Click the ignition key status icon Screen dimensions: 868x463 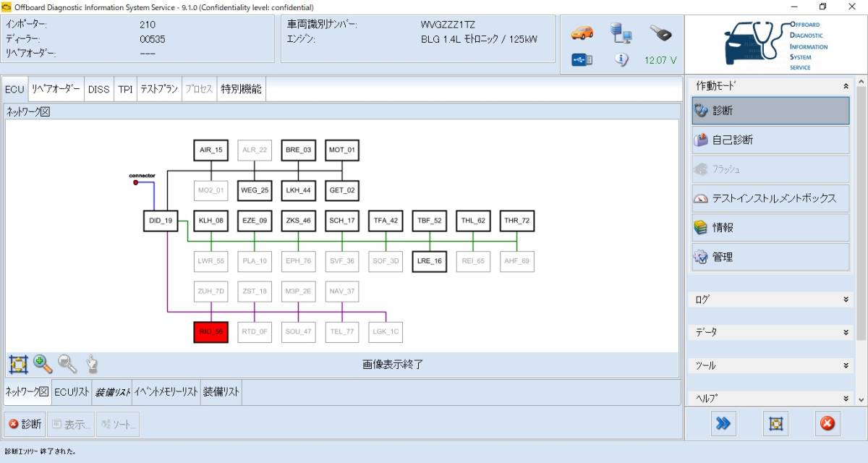pyautogui.click(x=660, y=33)
